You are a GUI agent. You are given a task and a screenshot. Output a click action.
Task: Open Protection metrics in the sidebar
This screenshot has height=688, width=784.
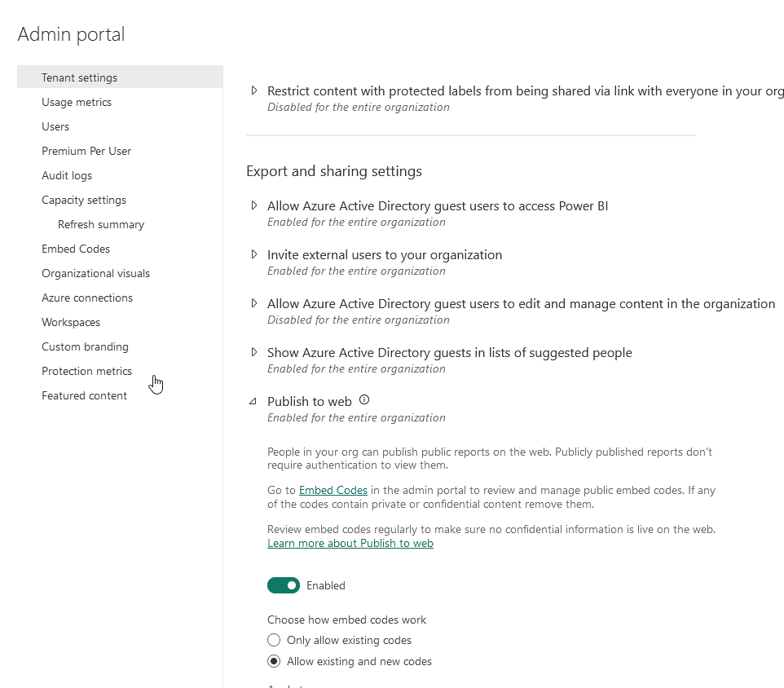click(86, 371)
